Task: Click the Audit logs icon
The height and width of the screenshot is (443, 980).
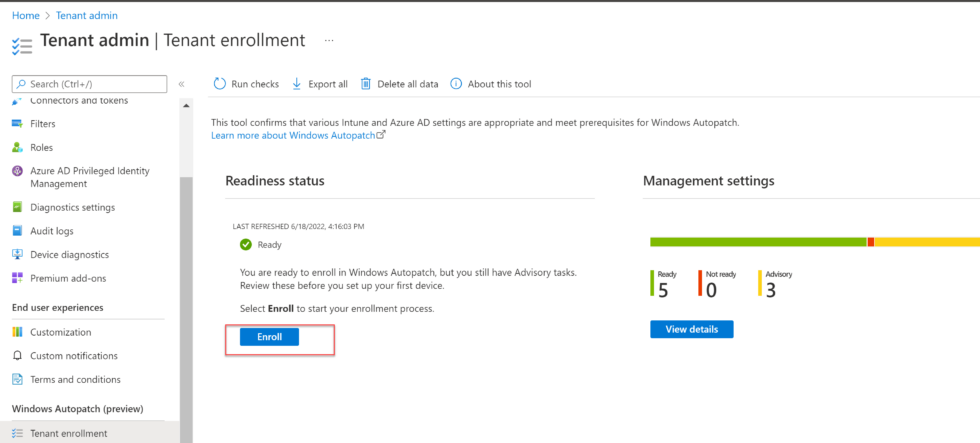Action: (18, 231)
